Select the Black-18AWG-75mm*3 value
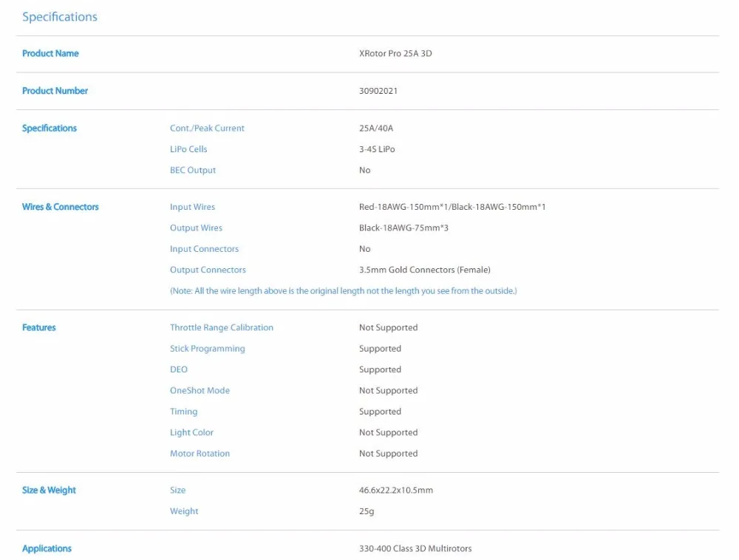 pos(404,228)
